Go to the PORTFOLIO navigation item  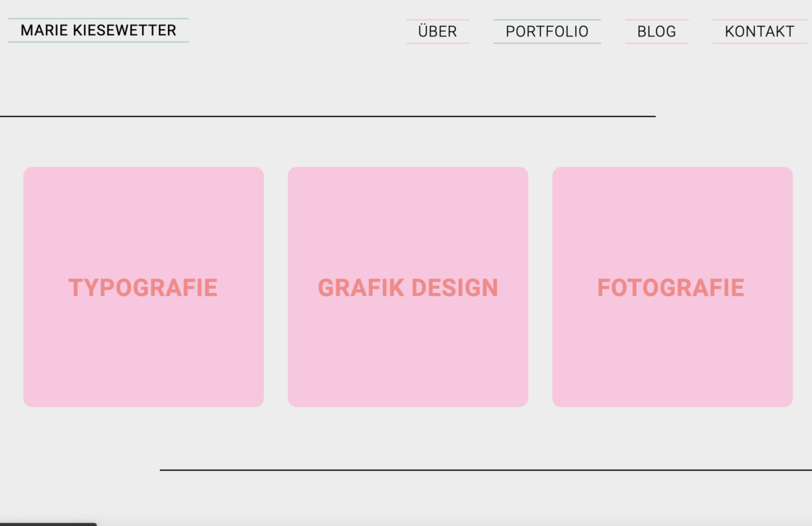(547, 32)
